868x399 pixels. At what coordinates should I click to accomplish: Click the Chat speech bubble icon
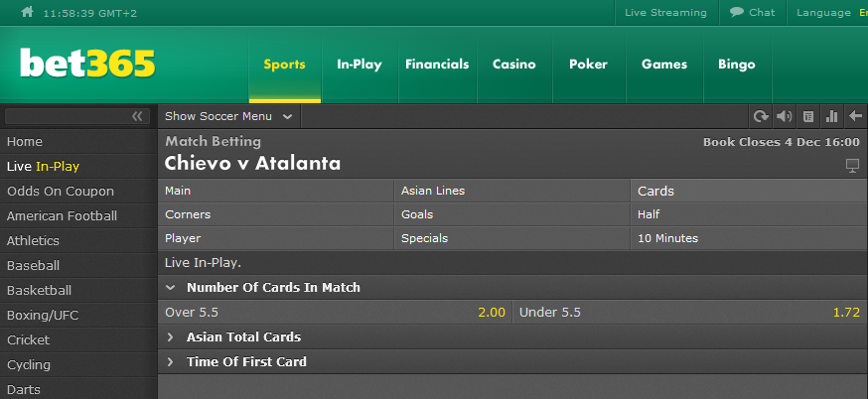coord(736,12)
